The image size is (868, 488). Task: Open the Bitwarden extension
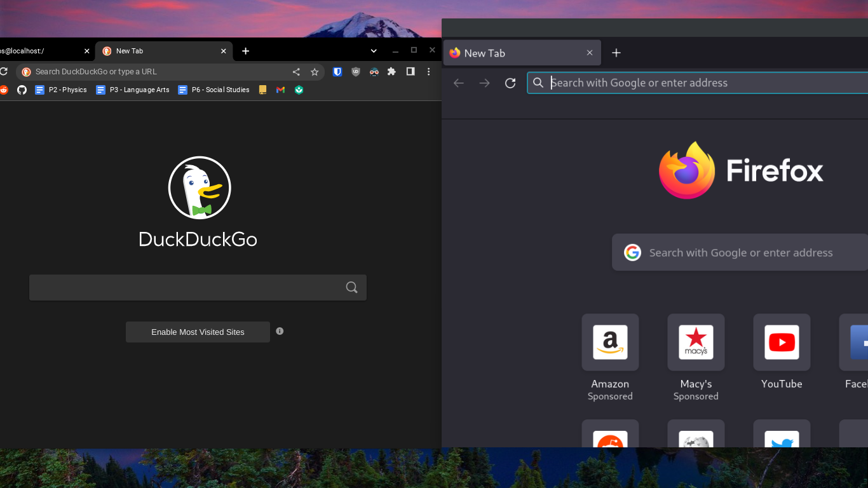(x=337, y=72)
